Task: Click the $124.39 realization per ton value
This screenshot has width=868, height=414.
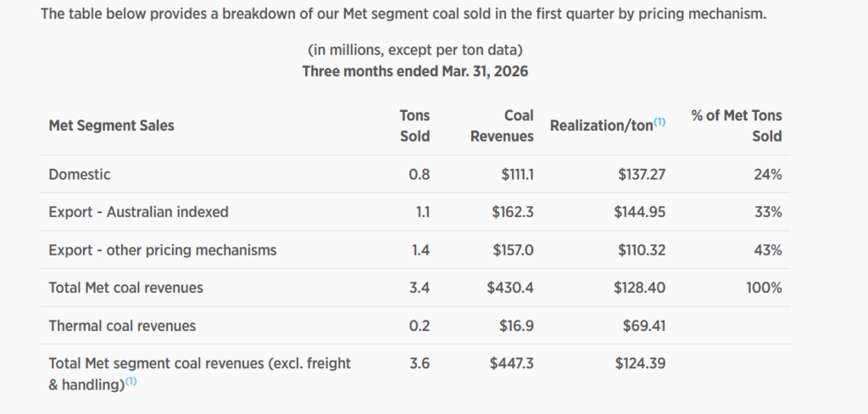Action: point(640,364)
